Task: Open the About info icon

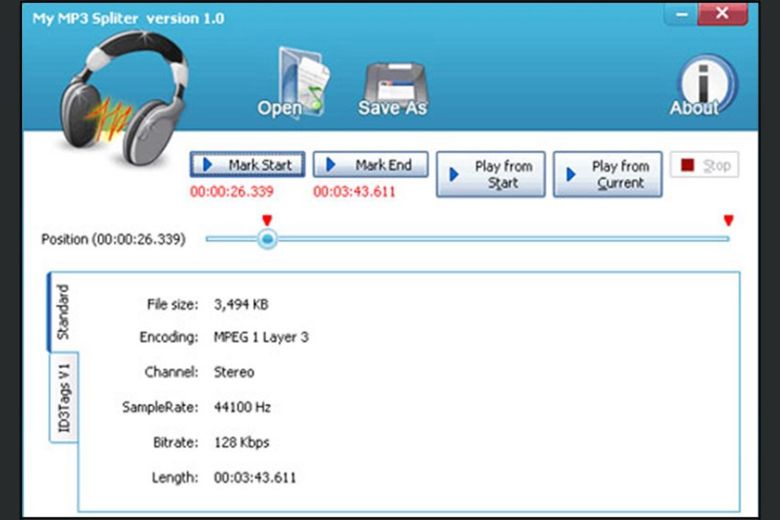Action: point(702,85)
